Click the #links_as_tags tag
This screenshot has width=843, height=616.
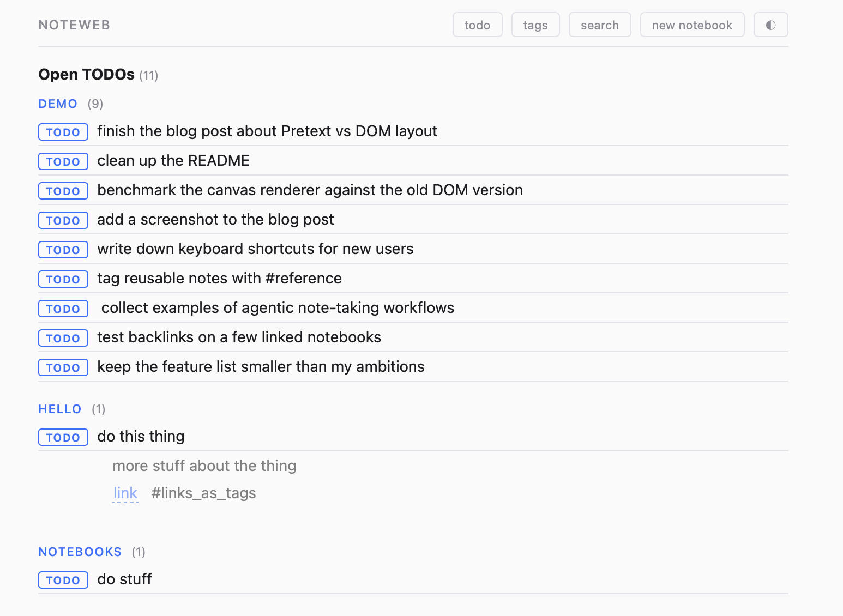click(x=203, y=493)
